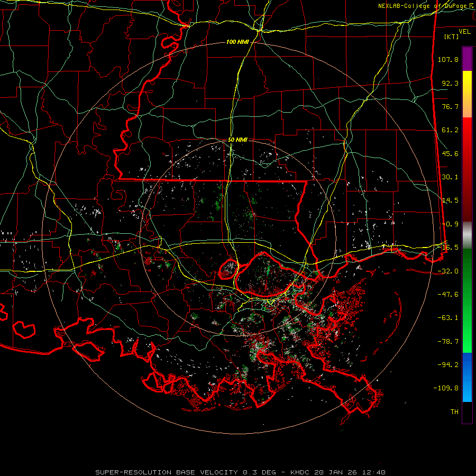Click the 30.1 legend value
476x476 pixels.
pyautogui.click(x=450, y=177)
